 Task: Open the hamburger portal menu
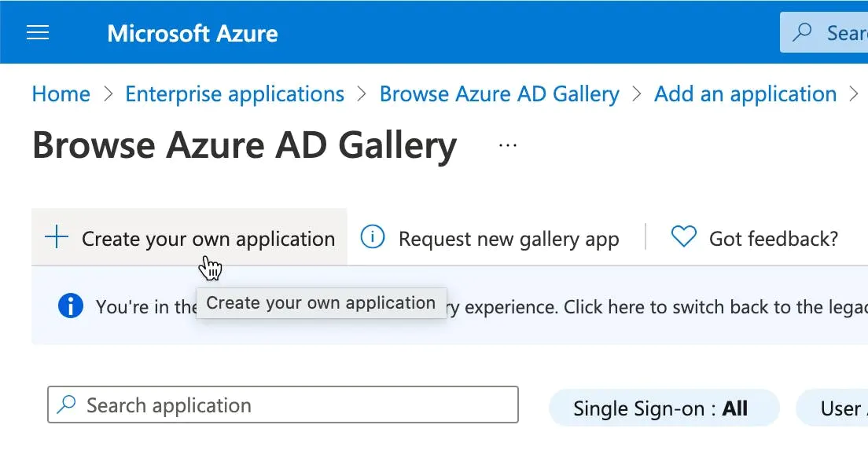(38, 33)
